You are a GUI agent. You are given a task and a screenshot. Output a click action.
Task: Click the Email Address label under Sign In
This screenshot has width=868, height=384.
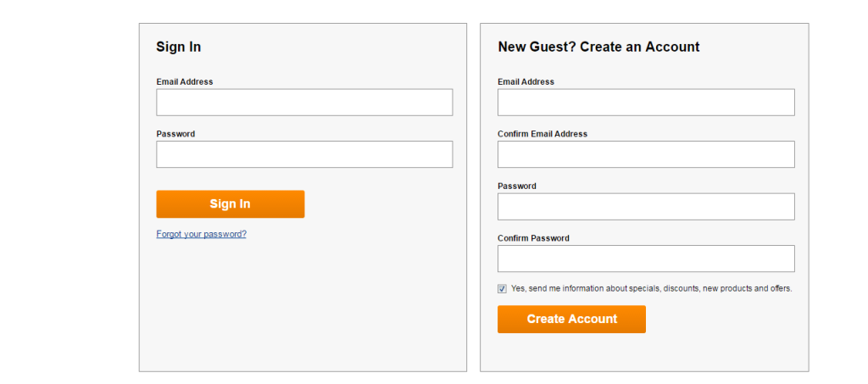point(185,82)
